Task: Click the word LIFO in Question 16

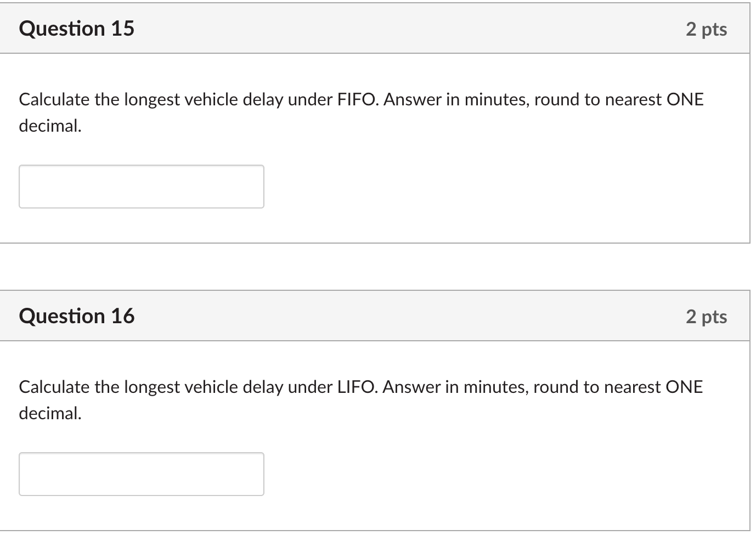Action: pos(354,386)
